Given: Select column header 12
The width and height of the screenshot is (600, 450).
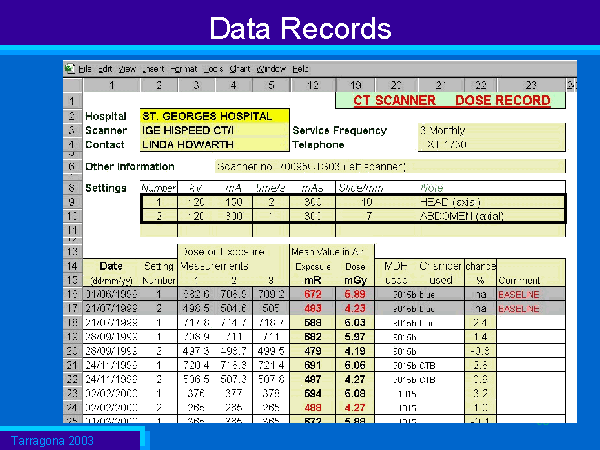Looking at the screenshot, I should click(x=312, y=85).
